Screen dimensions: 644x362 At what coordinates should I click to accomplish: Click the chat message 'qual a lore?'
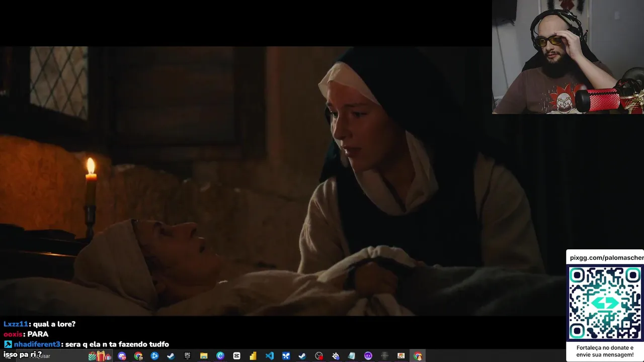tap(54, 324)
